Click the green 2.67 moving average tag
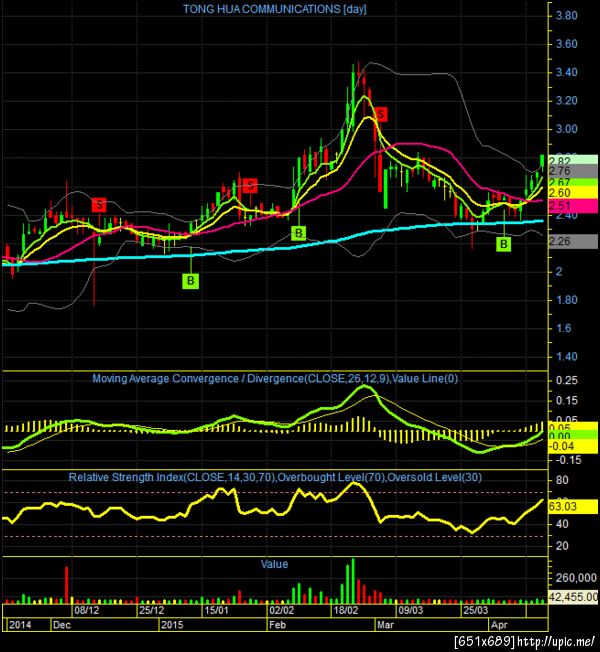 click(573, 182)
